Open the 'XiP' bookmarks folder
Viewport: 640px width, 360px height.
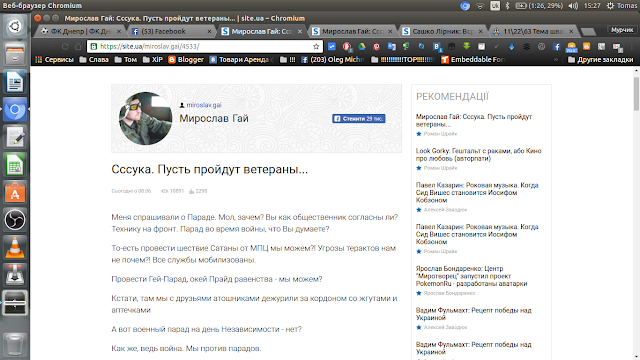153,60
